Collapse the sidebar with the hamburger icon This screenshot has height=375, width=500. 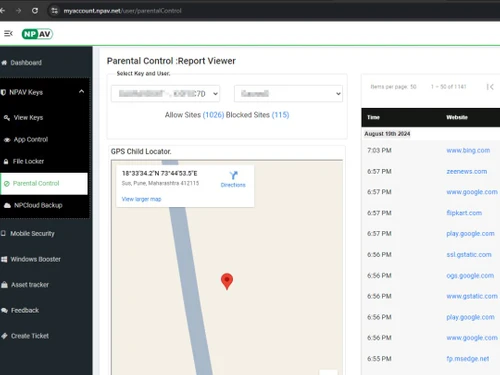[8, 33]
